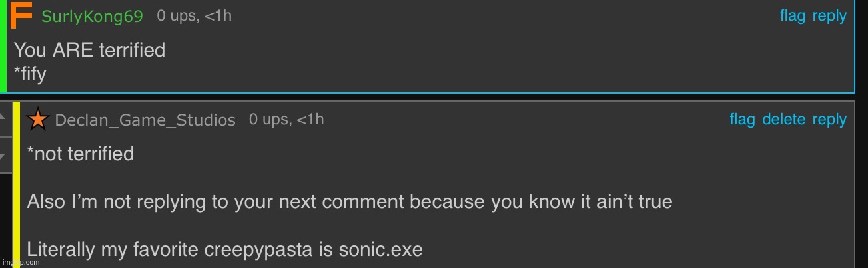Open the Declan_Game_Studios user profile
This screenshot has width=868, height=268.
[x=145, y=120]
